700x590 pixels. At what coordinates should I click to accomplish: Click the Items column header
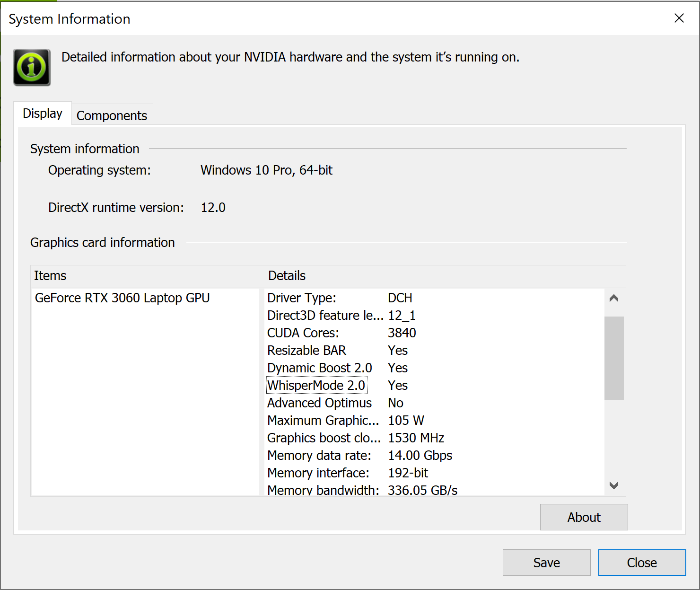tap(50, 276)
